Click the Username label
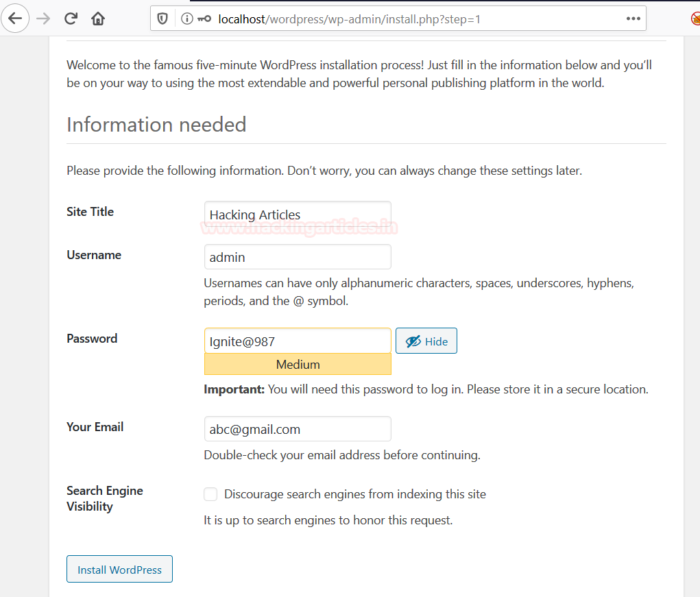The width and height of the screenshot is (700, 597). tap(94, 255)
